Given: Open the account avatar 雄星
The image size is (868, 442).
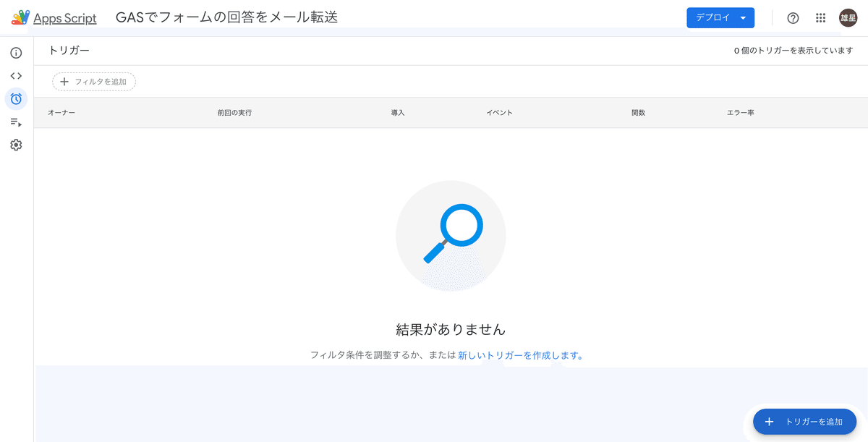Looking at the screenshot, I should pyautogui.click(x=848, y=18).
